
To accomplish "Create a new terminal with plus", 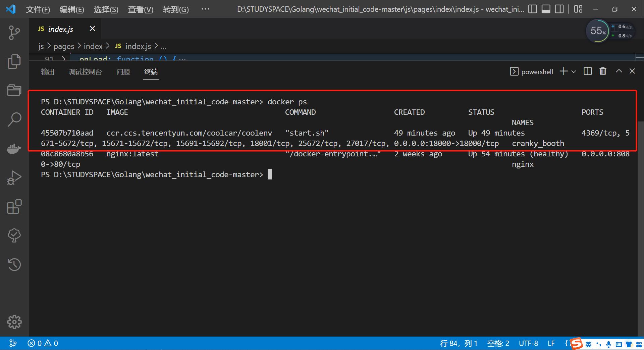I will click(x=564, y=71).
